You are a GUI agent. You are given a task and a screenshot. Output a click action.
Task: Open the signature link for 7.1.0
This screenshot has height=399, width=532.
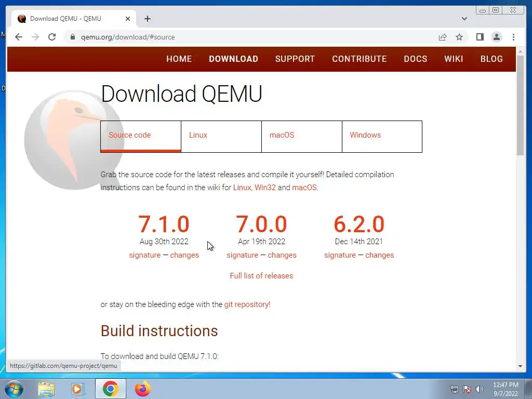pyautogui.click(x=145, y=255)
